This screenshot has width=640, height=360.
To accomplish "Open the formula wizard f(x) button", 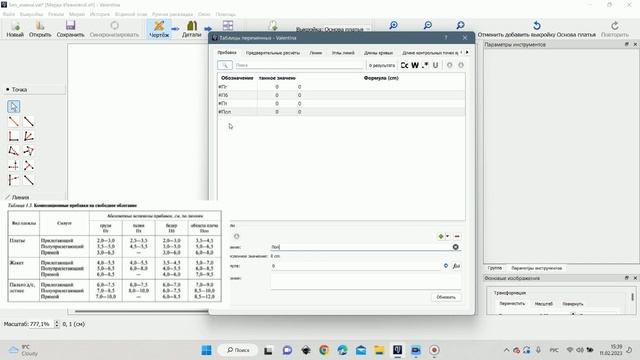I will 456,266.
